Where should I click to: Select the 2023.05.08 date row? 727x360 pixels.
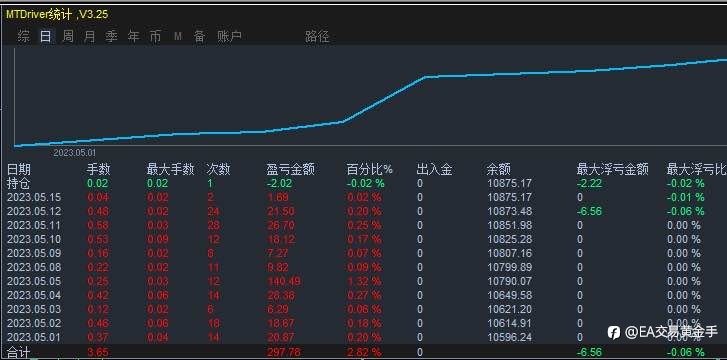click(x=34, y=267)
